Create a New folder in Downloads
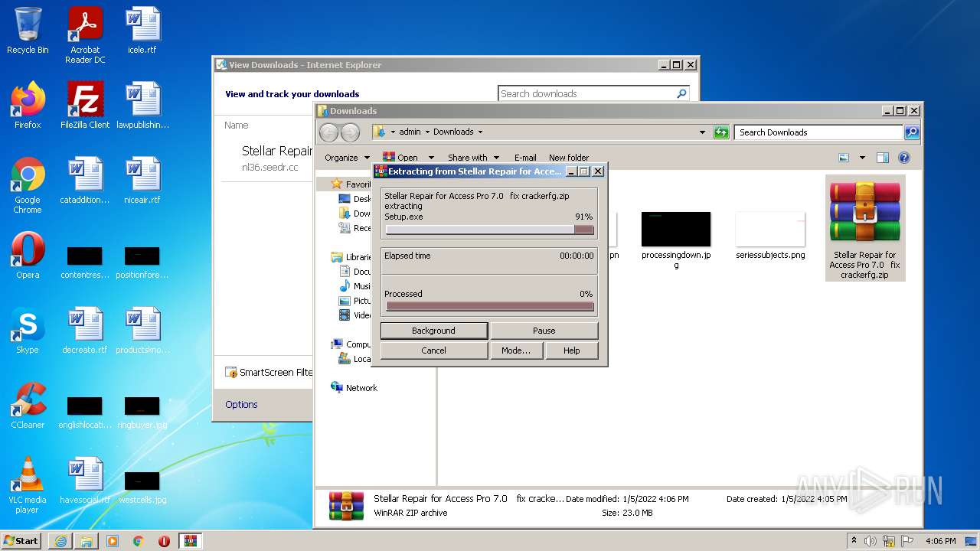Viewport: 980px width, 551px height. (x=569, y=158)
